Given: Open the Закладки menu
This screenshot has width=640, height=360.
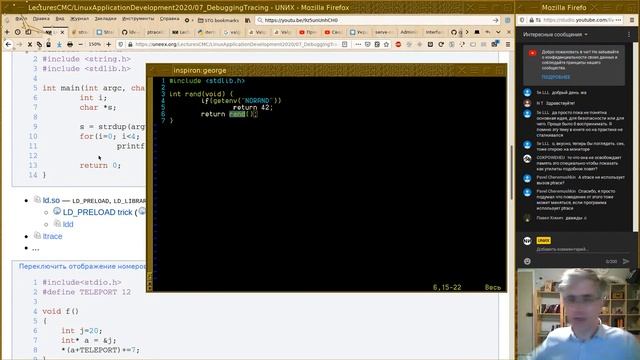Looking at the screenshot, I should point(105,19).
